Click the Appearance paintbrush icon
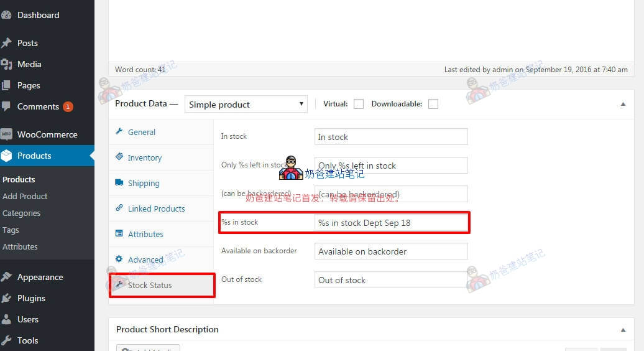Screen dimensions: 644x351 (x=6, y=277)
